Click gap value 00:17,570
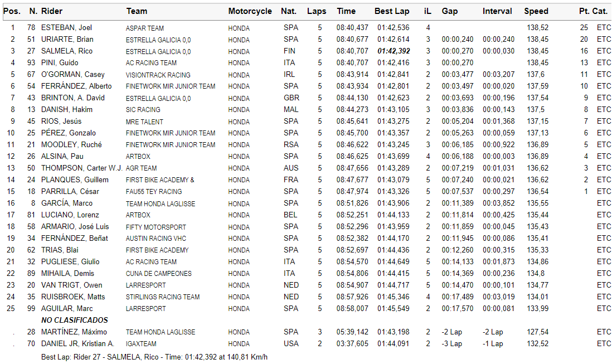Image resolution: width=612 pixels, height=364 pixels. [458, 309]
